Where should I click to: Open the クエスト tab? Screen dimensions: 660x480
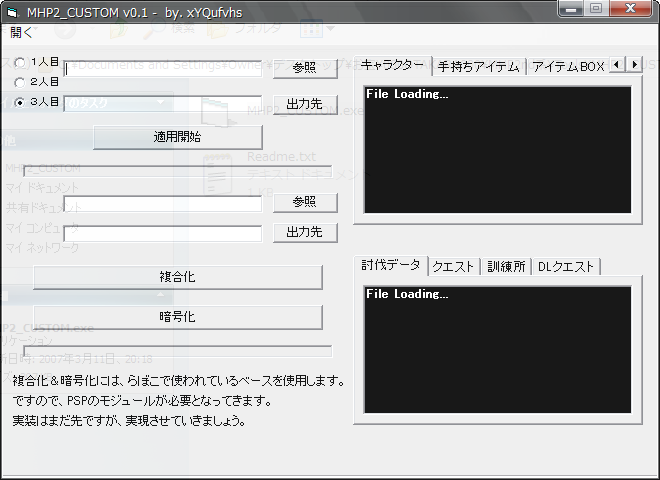click(x=453, y=267)
